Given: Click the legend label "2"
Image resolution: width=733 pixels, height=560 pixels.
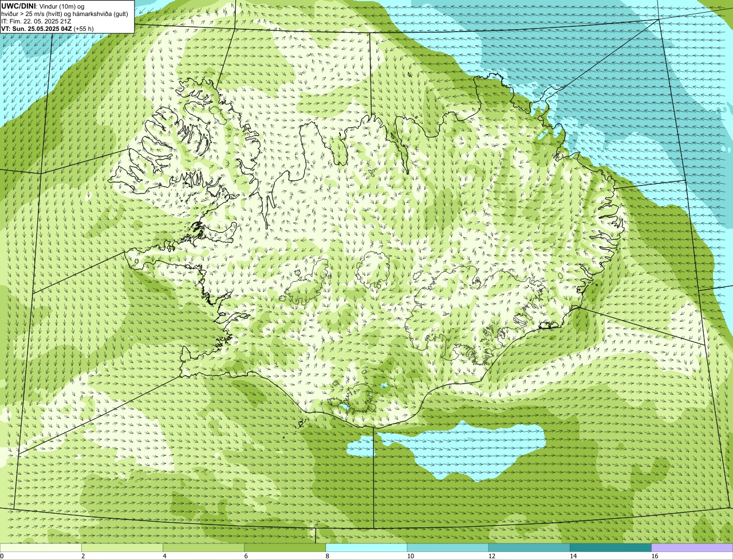Looking at the screenshot, I should pyautogui.click(x=83, y=556).
